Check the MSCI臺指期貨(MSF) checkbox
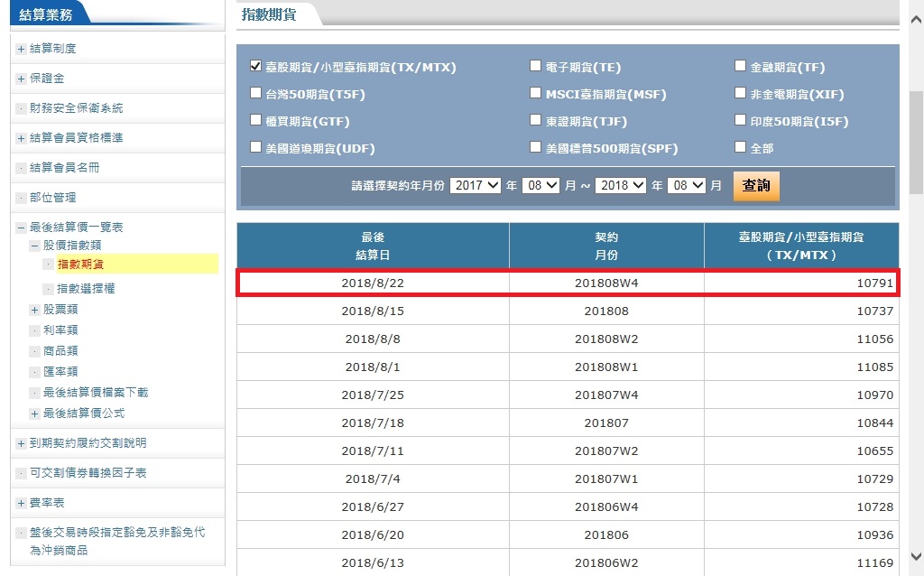This screenshot has width=924, height=576. click(x=535, y=93)
